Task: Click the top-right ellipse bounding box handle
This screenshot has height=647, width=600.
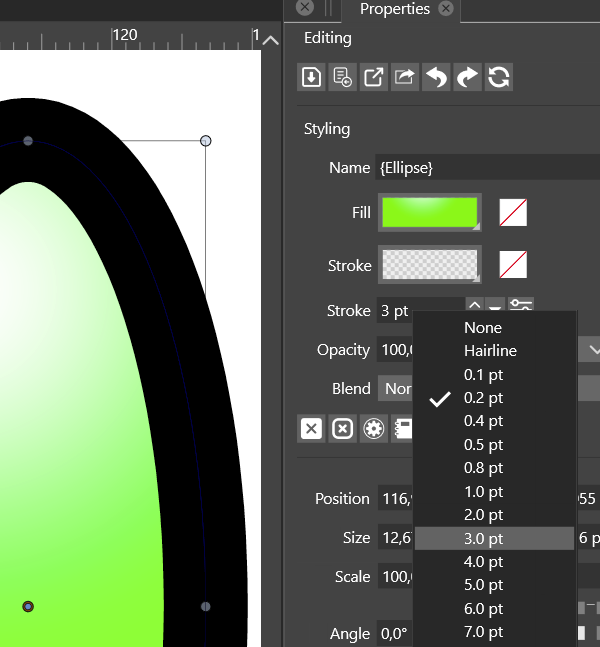Action: pos(206,141)
